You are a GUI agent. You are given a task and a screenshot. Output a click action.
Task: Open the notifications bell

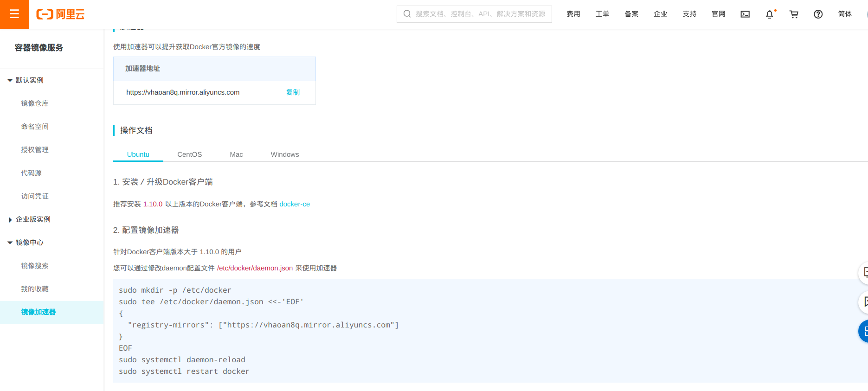(770, 14)
